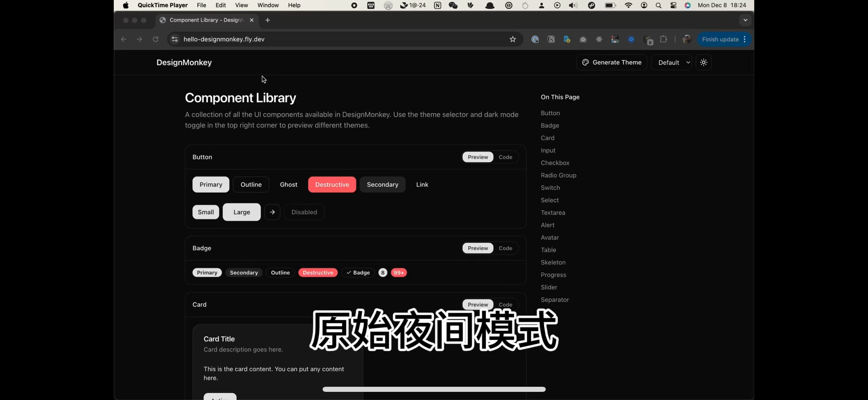Go back with browser back arrow
The image size is (868, 400).
coord(124,39)
